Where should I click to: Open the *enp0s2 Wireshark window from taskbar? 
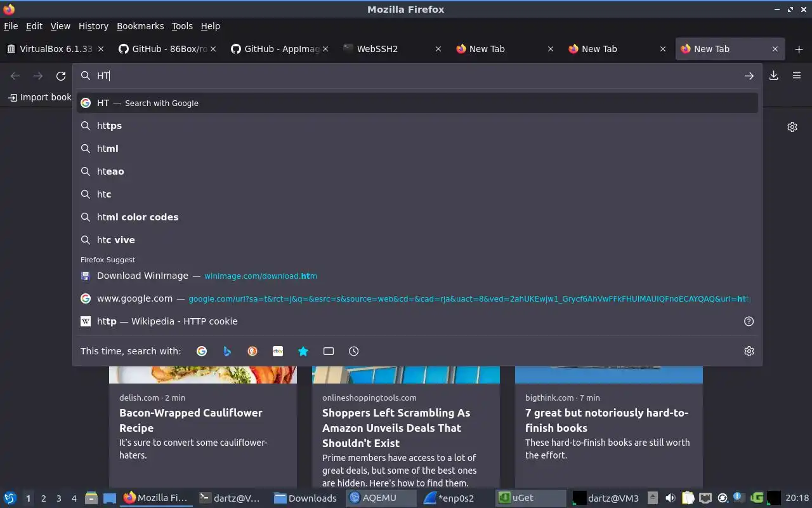point(455,498)
